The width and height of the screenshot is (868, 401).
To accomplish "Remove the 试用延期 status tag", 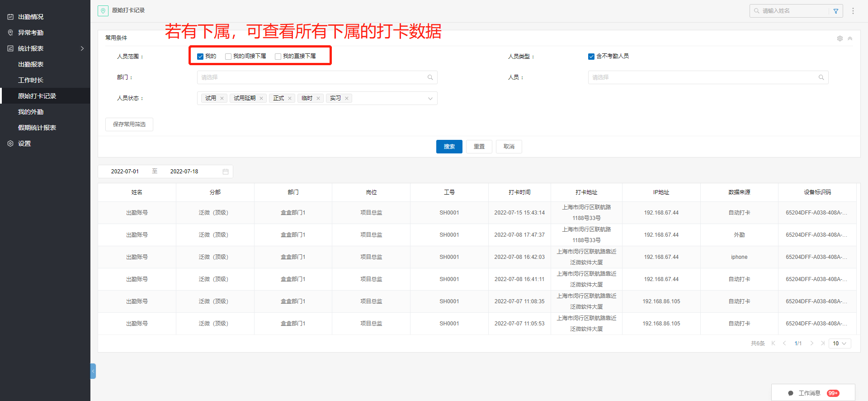I will (x=261, y=98).
